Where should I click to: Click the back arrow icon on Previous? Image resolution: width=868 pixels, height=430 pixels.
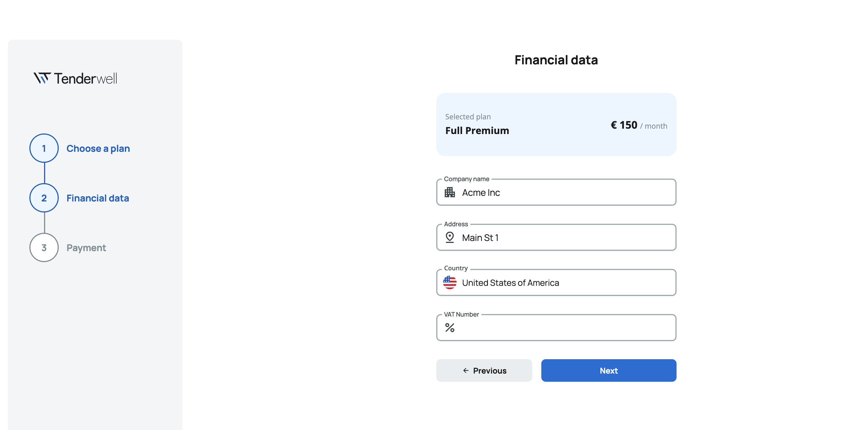[x=466, y=370]
